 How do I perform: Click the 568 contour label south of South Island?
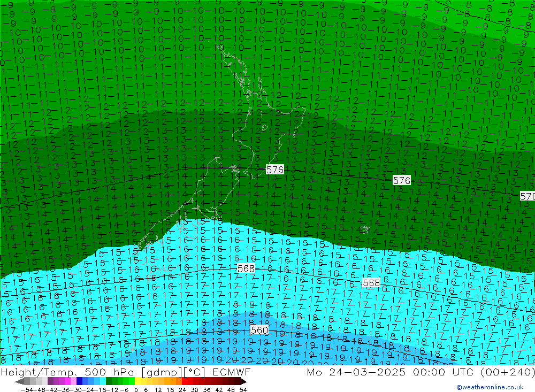tap(246, 268)
